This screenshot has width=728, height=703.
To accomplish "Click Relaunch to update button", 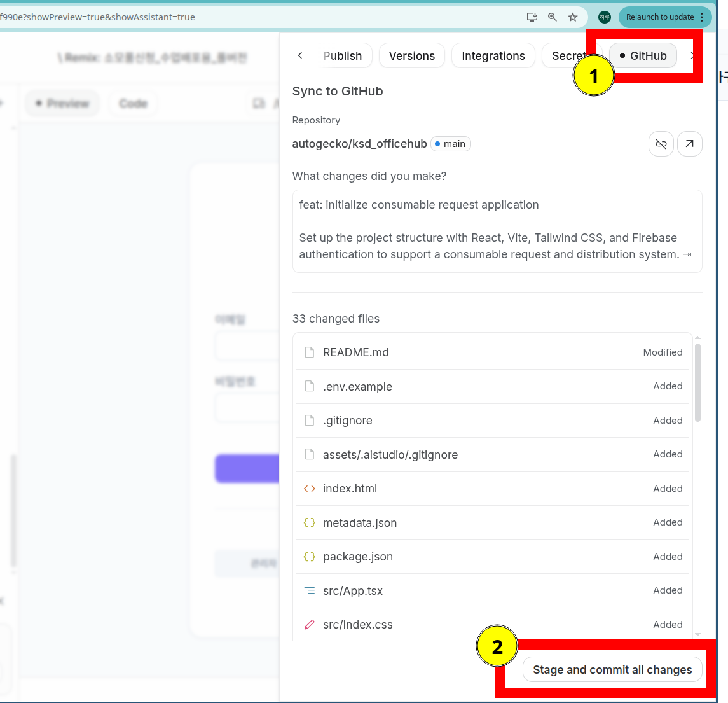I will click(x=659, y=17).
